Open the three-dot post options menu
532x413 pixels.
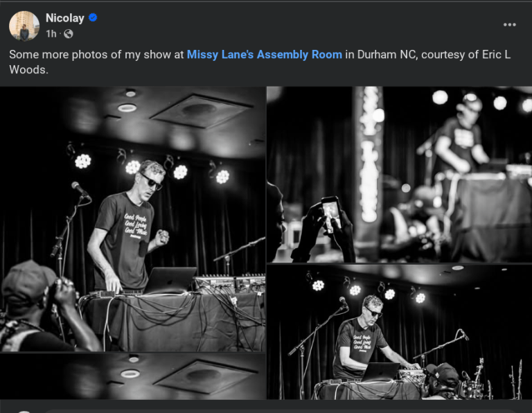(x=509, y=25)
